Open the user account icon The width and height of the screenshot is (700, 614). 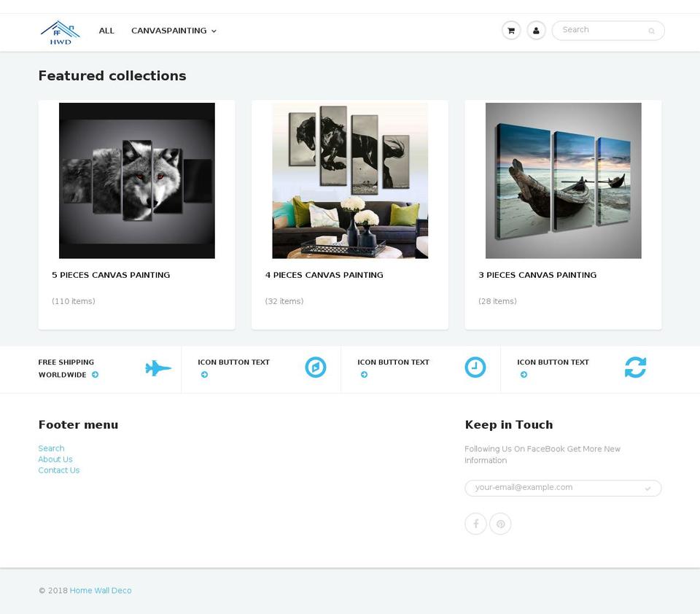536,31
